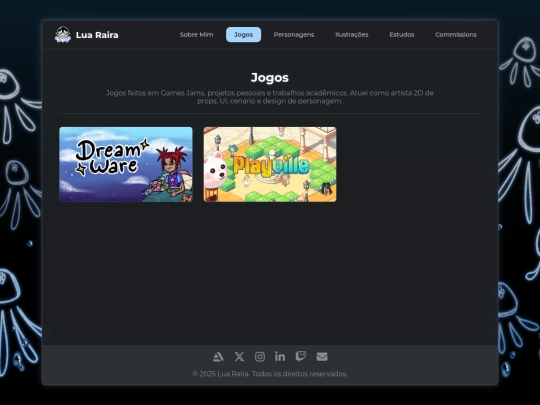The image size is (540, 405).
Task: Open the X (Twitter) icon in footer
Action: (239, 357)
